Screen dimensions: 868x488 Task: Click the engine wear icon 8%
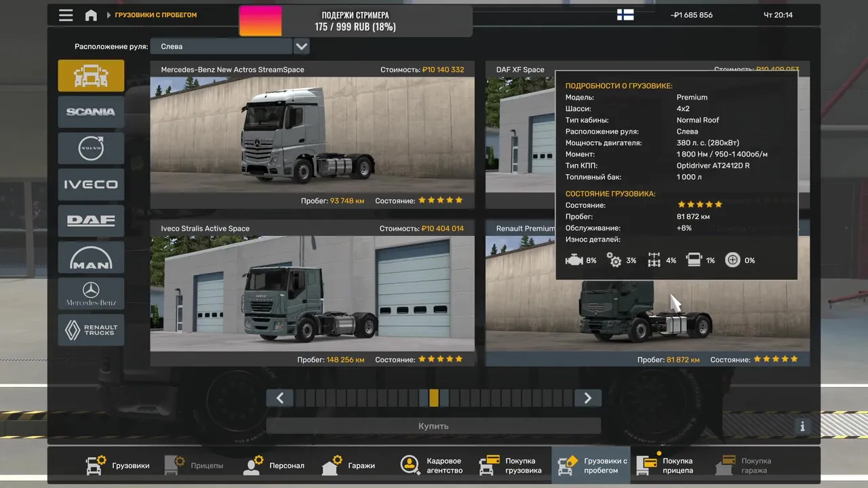[x=574, y=260]
